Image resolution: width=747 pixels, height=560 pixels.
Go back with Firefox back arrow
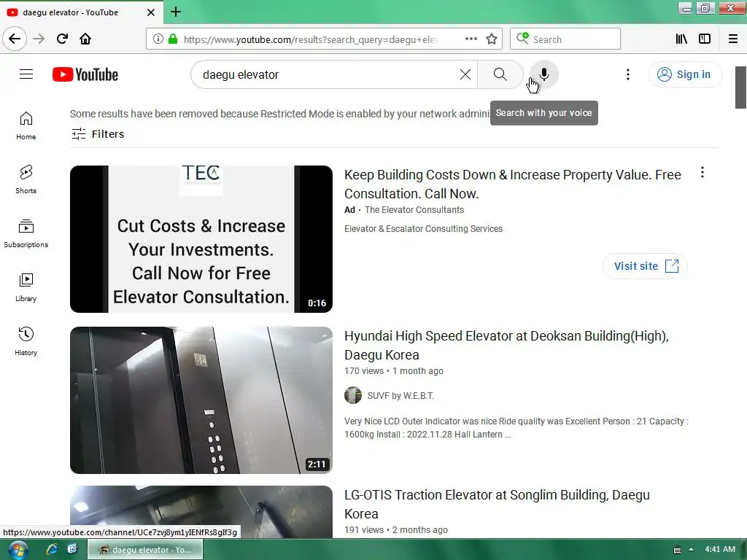click(15, 39)
